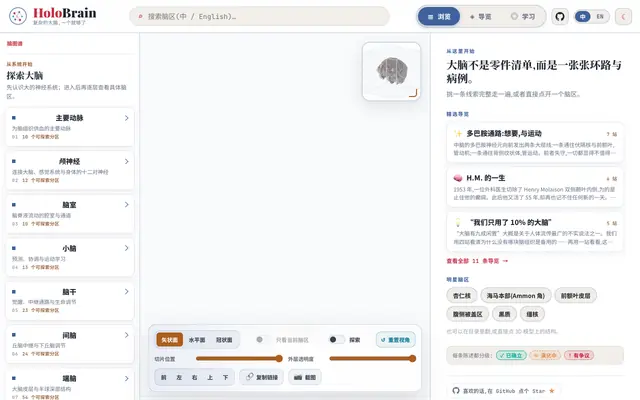640x400 pixels.
Task: Click the reset arrow icon on 重置视角
Action: pyautogui.click(x=383, y=340)
